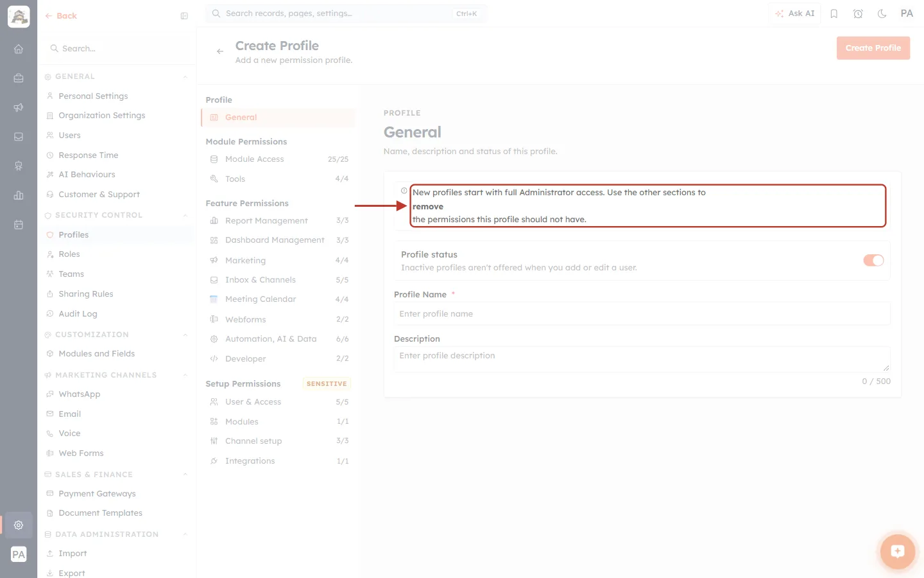Click the settings sidebar Search field
Viewport: 924px width, 578px height.
(117, 49)
